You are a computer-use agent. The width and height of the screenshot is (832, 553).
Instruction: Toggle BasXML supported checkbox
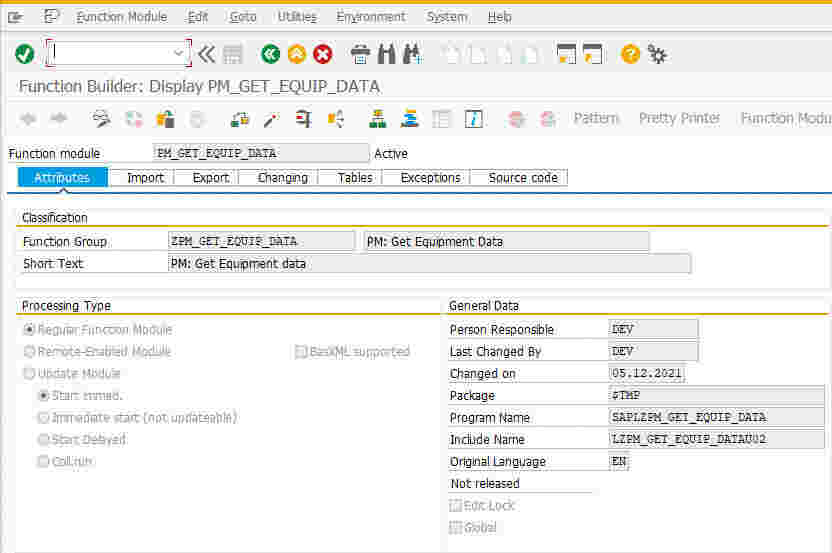click(301, 351)
